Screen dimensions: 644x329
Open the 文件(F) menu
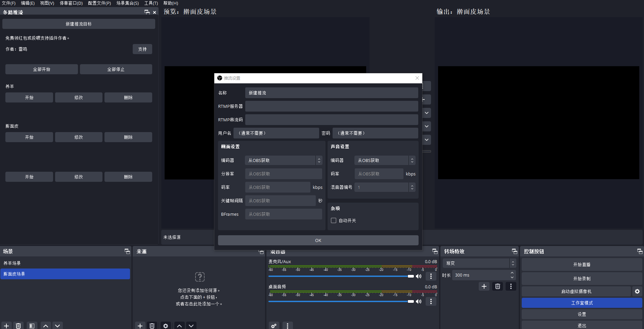pos(9,3)
